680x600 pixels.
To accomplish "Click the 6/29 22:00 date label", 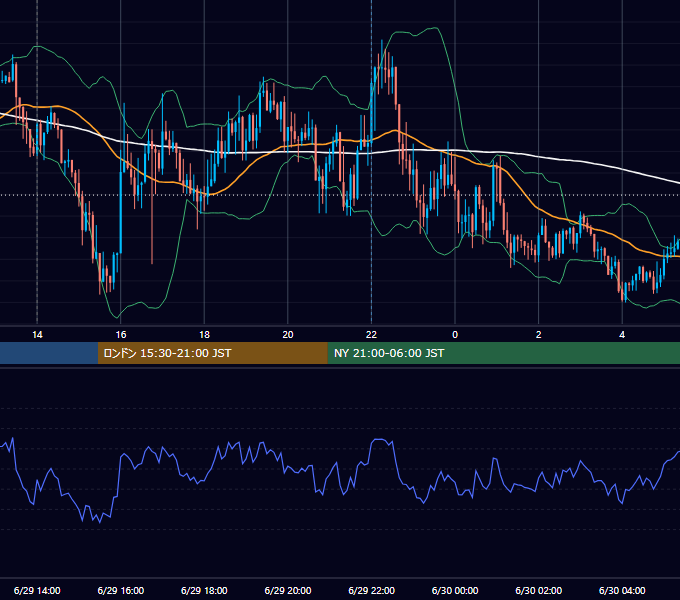I will tap(372, 590).
